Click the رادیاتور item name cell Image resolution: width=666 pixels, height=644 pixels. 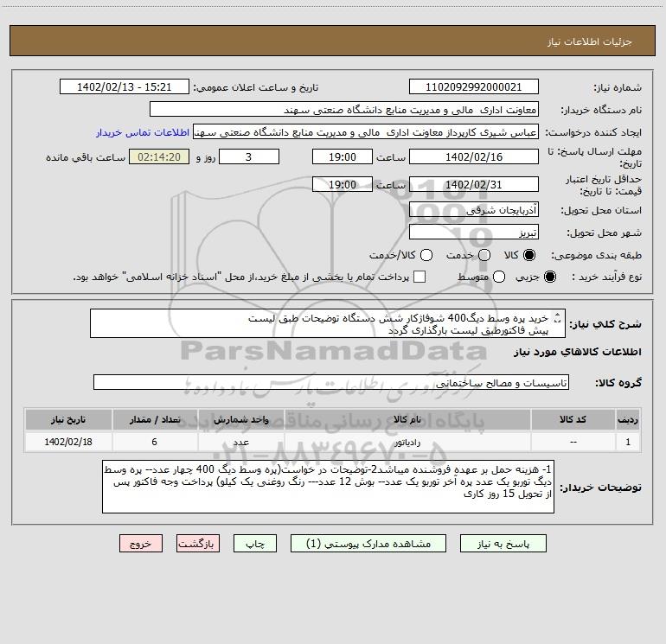[407, 442]
